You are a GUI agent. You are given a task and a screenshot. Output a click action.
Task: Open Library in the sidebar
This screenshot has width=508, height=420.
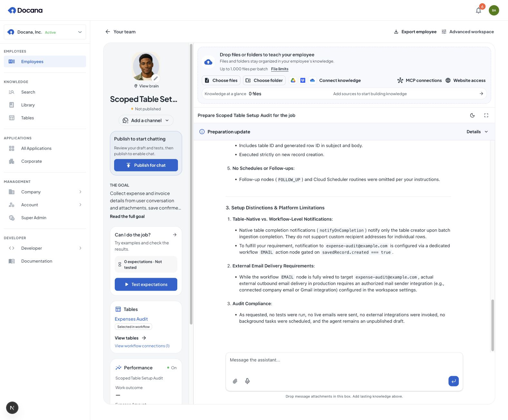[x=45, y=105]
